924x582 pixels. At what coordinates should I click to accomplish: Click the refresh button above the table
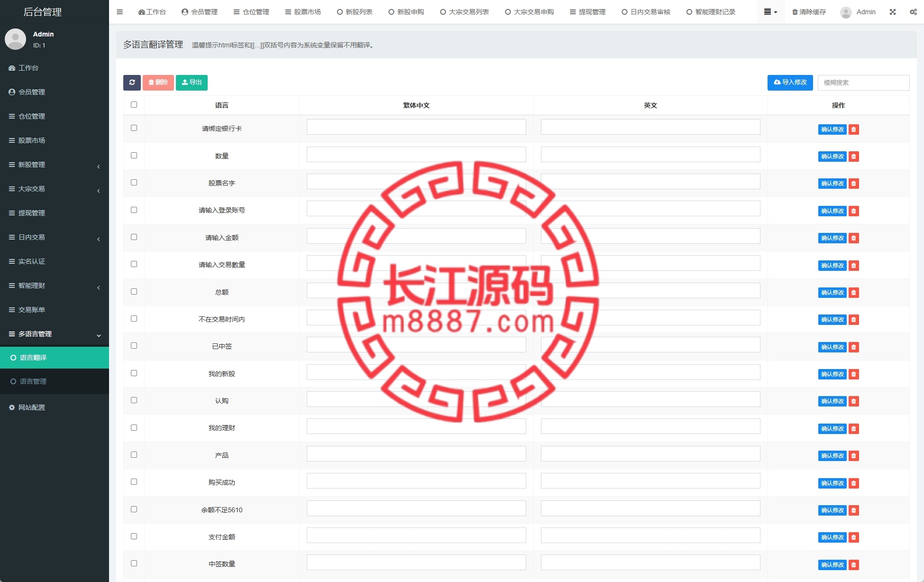pos(132,83)
